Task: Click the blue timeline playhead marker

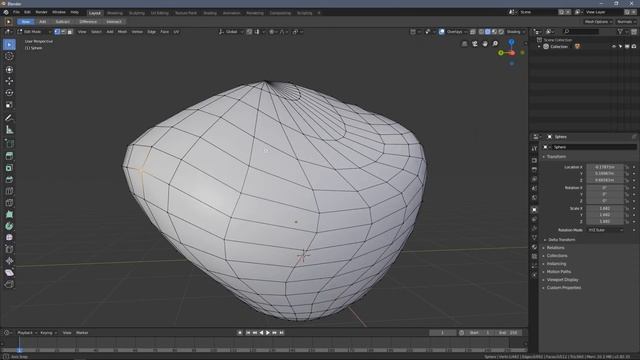Action: (19, 350)
